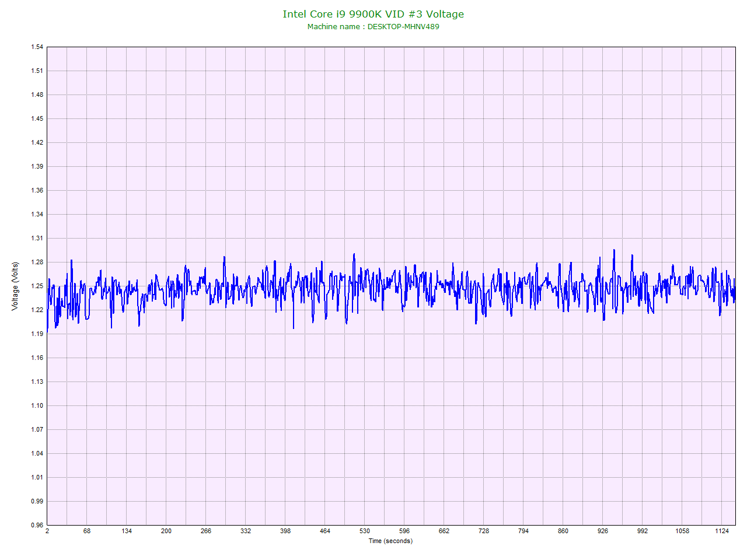Image resolution: width=747 pixels, height=560 pixels.
Task: Click the 398 seconds time axis label
Action: tap(285, 531)
